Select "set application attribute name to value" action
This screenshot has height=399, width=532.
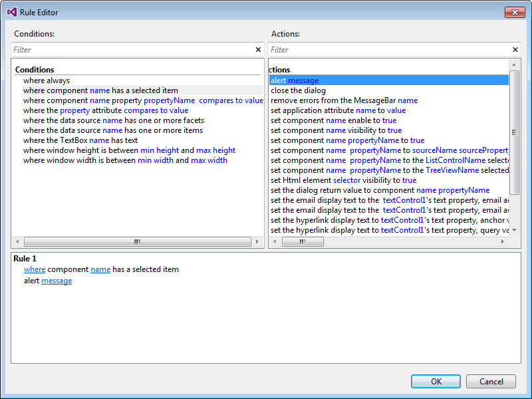(x=336, y=110)
